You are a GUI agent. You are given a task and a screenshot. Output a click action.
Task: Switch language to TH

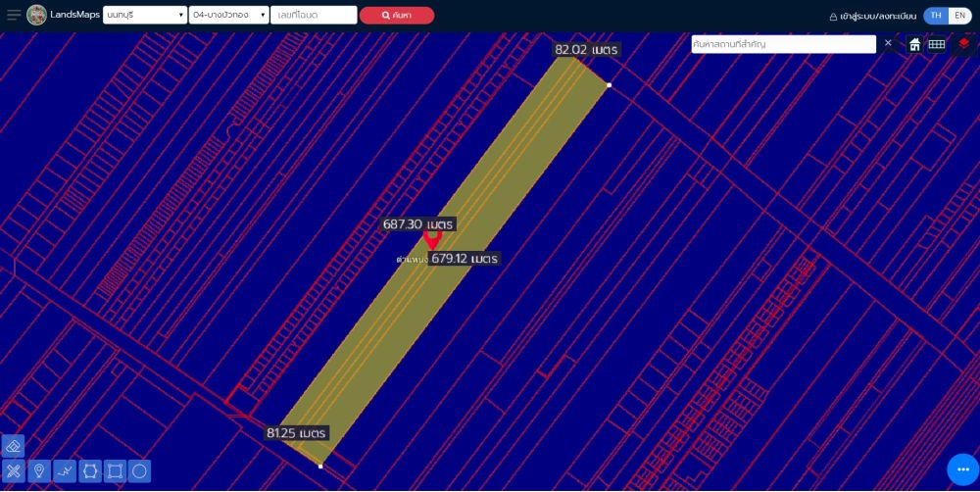click(x=936, y=16)
